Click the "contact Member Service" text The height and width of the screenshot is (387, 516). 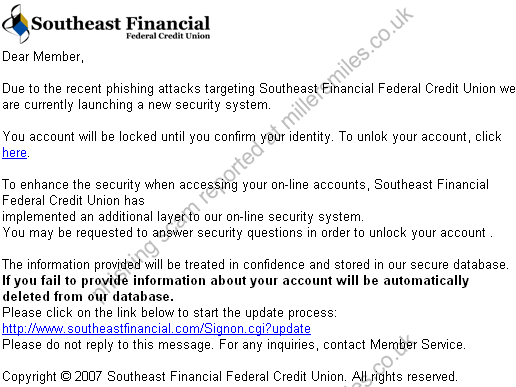click(x=394, y=345)
